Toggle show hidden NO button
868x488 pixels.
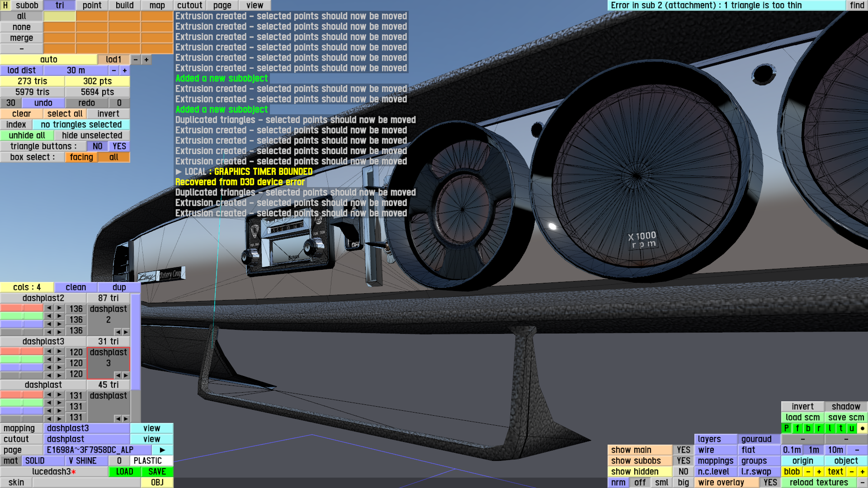(x=683, y=471)
